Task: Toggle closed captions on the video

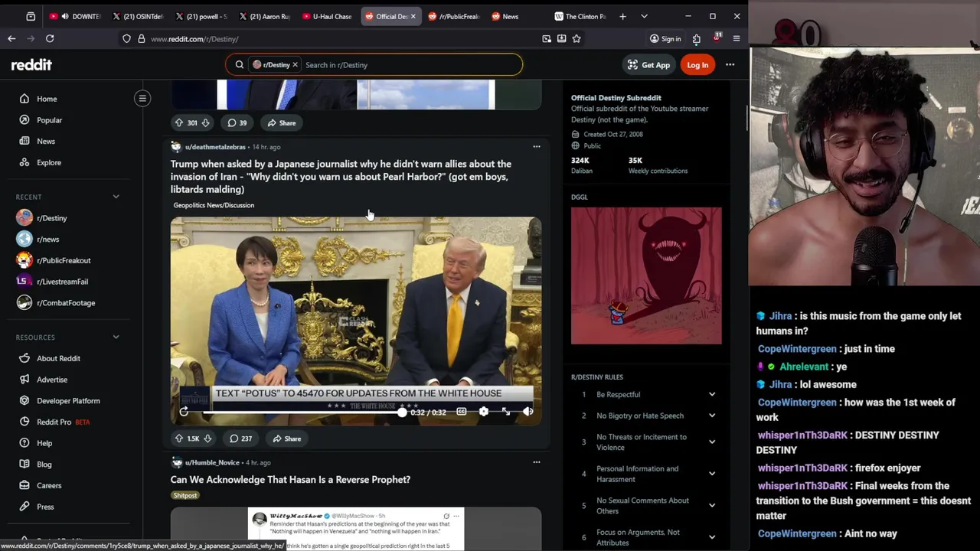Action: coord(461,412)
